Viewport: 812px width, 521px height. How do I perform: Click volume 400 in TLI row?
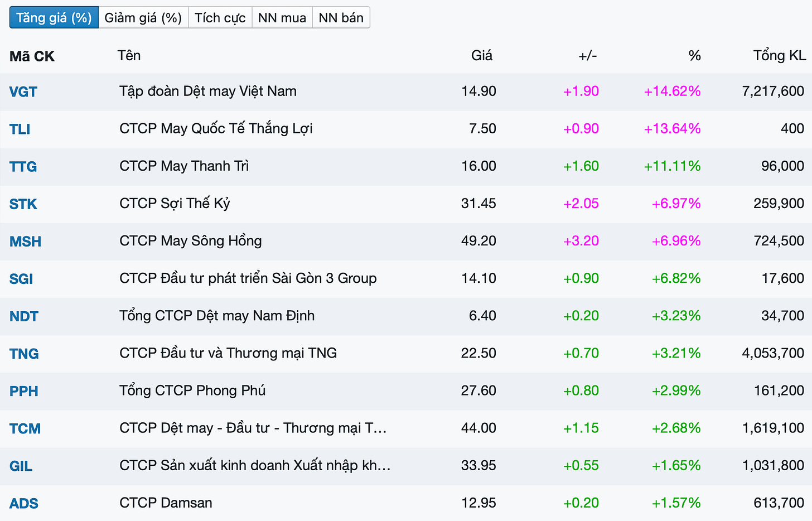792,128
